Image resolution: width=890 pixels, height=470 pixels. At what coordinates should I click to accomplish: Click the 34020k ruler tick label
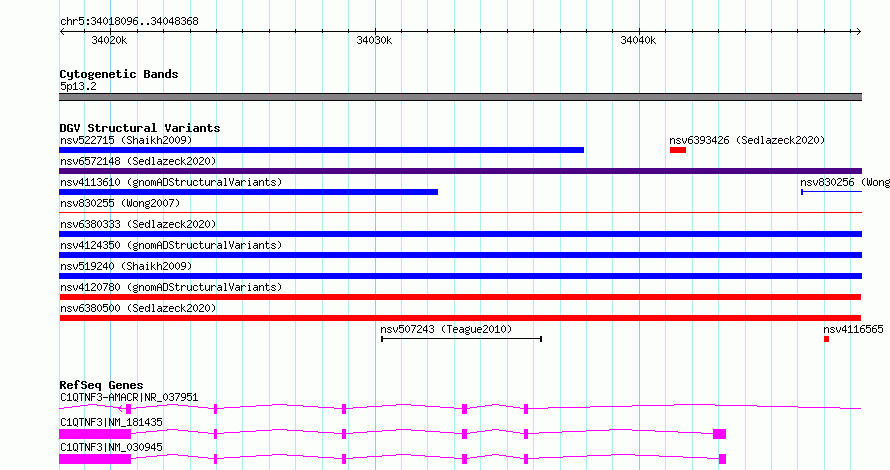click(x=109, y=40)
